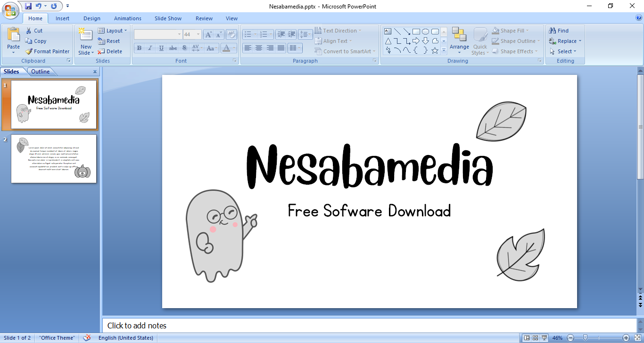Select the Text Box shape icon
644x343 pixels.
click(388, 32)
